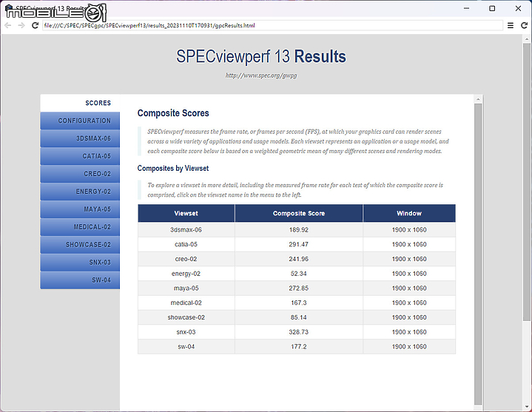Click the 241.96 composite score
Screen dimensions: 532x412
299,259
